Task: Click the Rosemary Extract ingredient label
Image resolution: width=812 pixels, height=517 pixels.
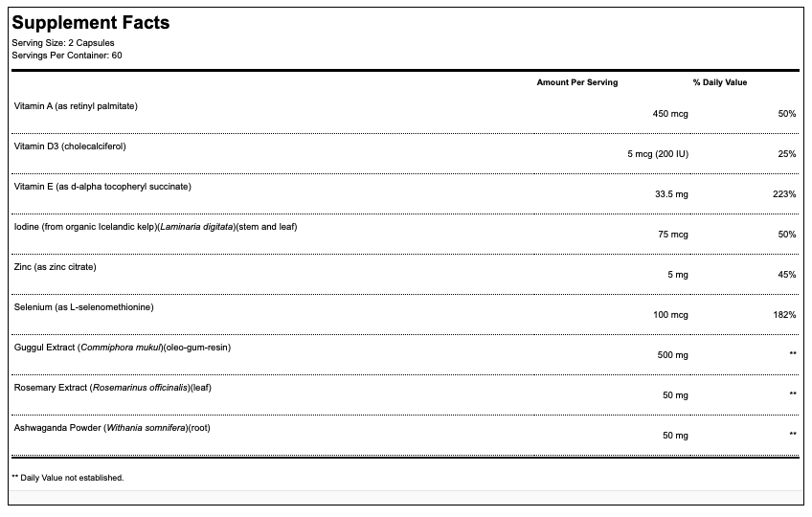Action: coord(111,387)
